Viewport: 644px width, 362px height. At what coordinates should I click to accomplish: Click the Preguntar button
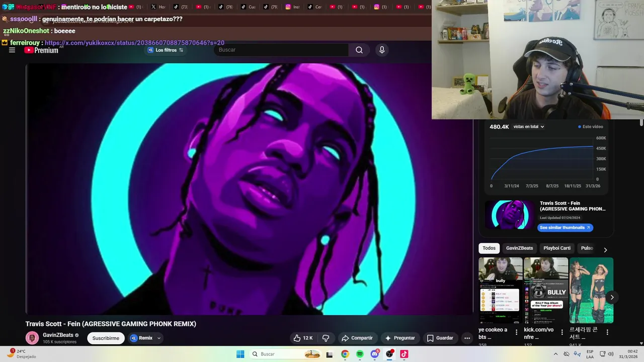[400, 338]
